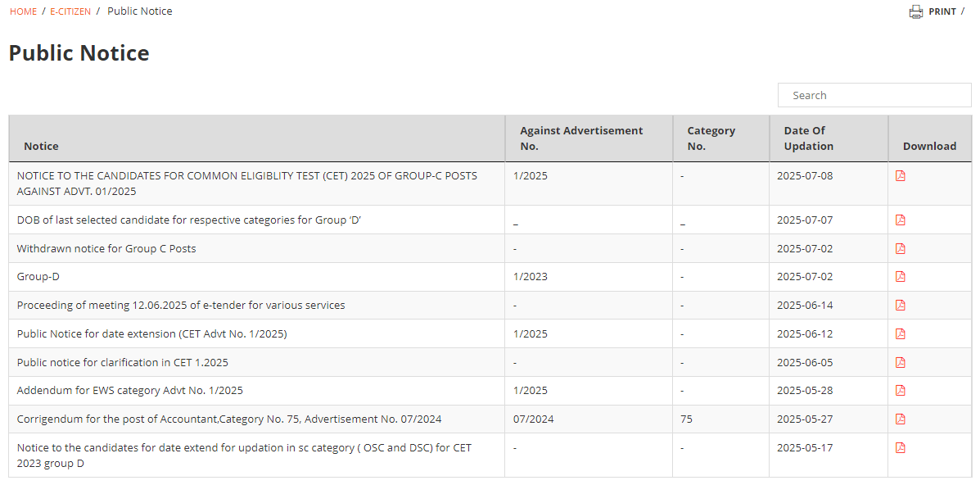980x485 pixels.
Task: Focus the Search input field
Action: 874,95
